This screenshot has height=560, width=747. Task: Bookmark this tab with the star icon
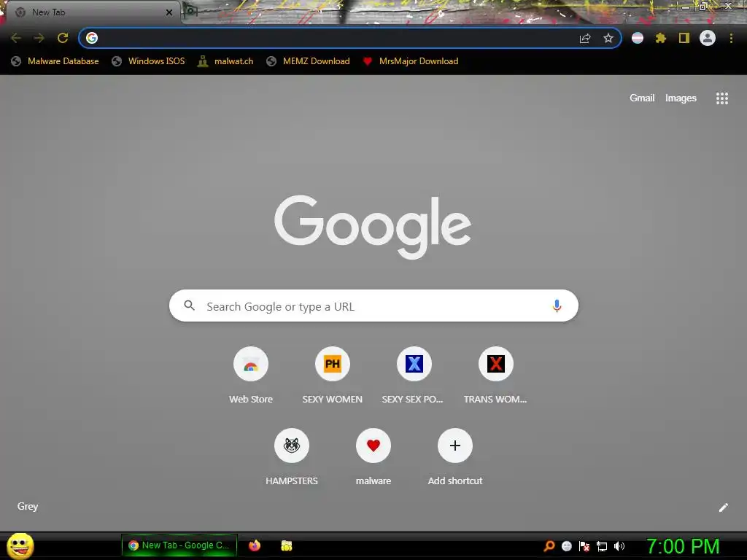(x=608, y=38)
